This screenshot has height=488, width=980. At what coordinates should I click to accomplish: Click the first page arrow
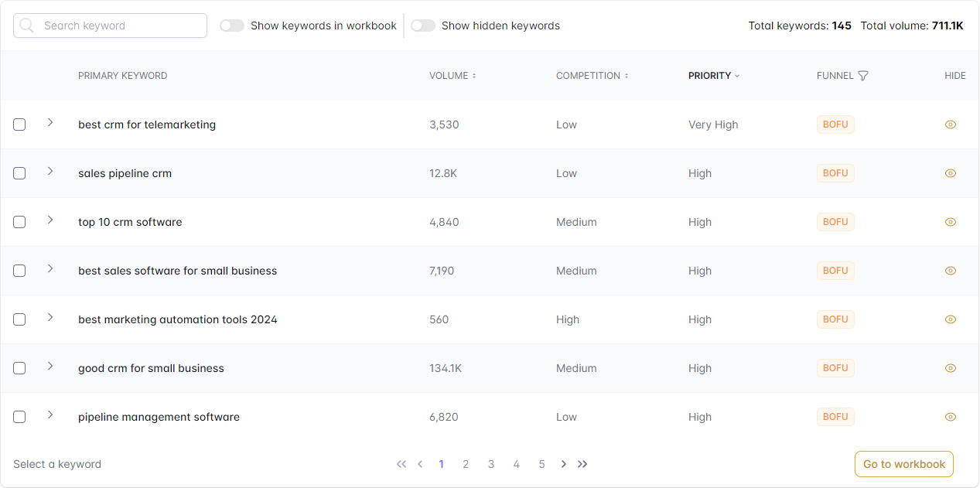401,464
